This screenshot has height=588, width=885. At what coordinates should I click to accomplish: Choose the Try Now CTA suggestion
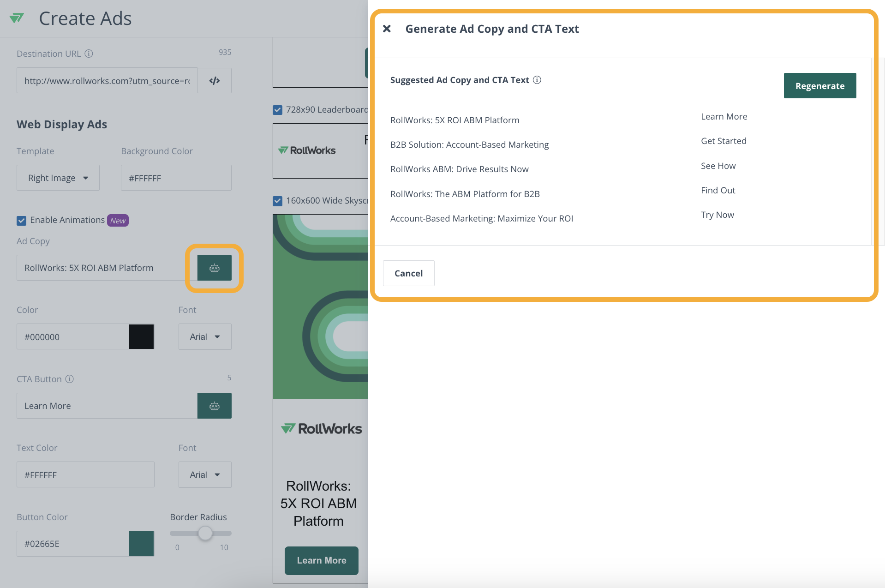pos(718,215)
